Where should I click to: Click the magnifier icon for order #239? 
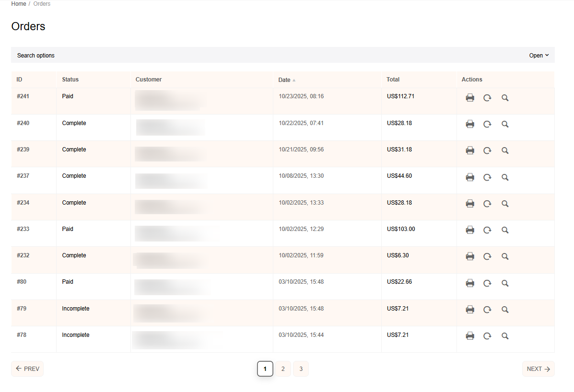pyautogui.click(x=505, y=150)
